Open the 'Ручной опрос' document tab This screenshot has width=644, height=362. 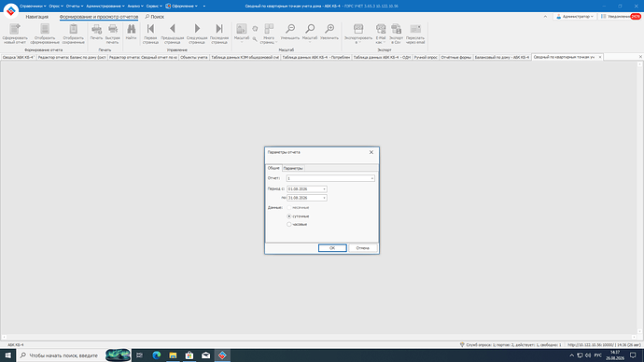pos(426,57)
